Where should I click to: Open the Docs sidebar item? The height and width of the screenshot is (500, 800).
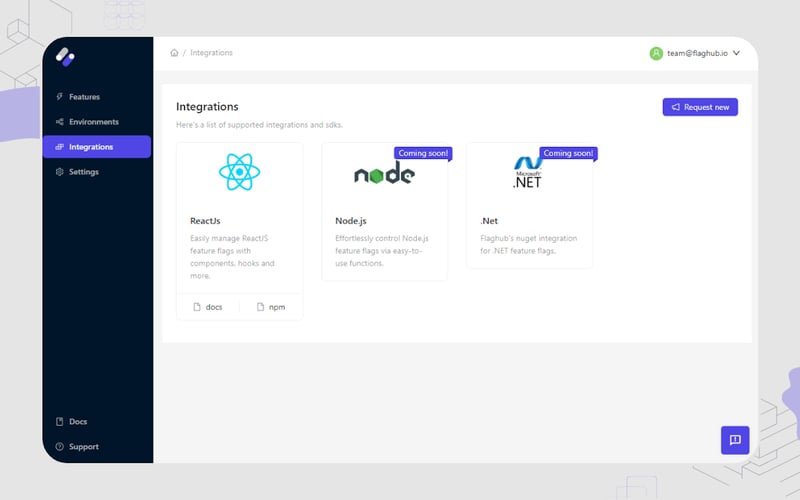77,422
